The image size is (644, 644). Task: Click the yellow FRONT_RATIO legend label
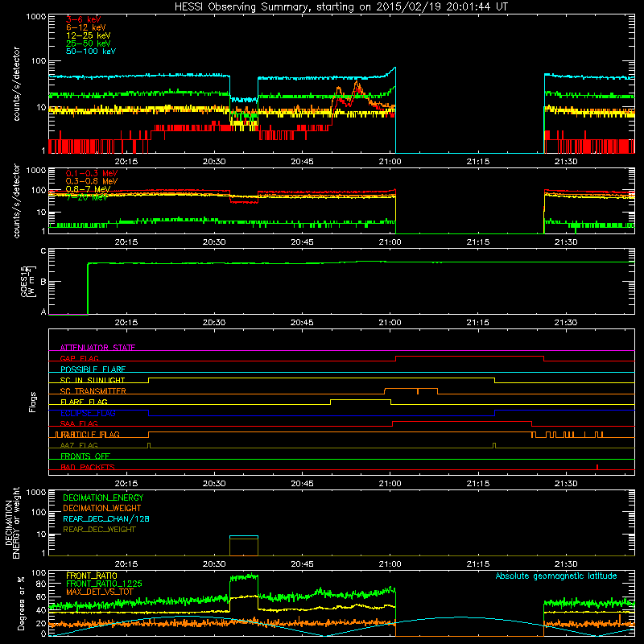[x=92, y=576]
